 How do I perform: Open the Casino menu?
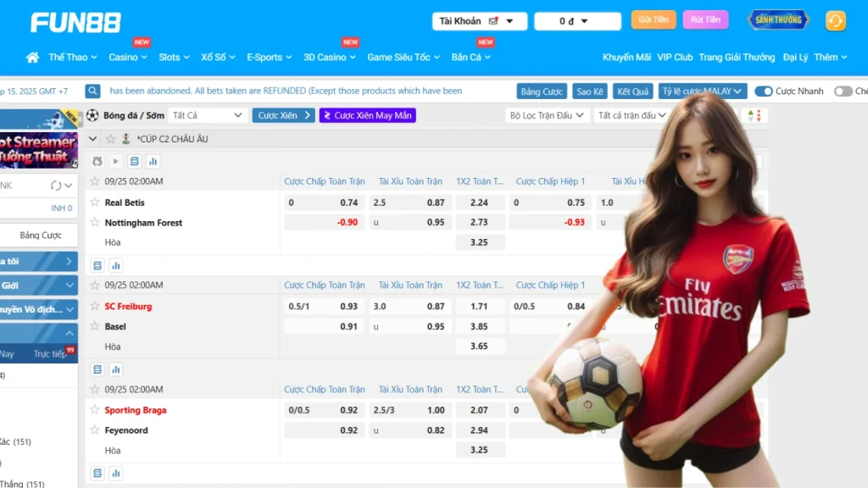pyautogui.click(x=128, y=57)
